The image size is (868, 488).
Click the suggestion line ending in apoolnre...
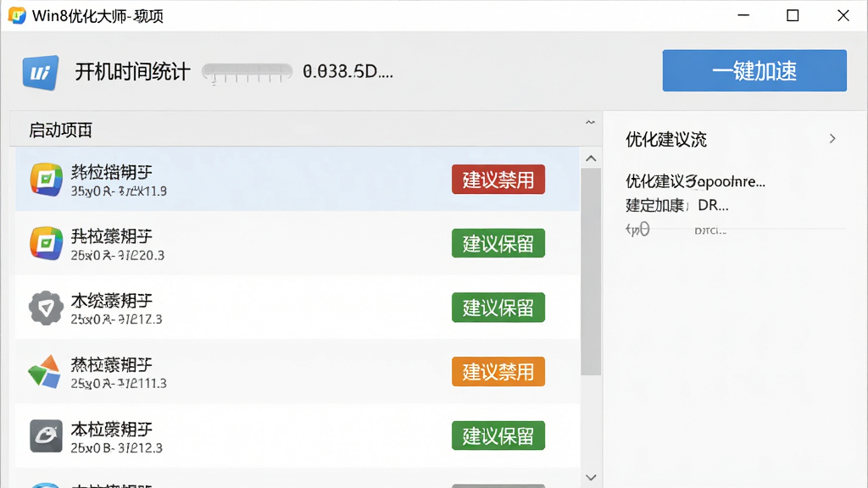tap(695, 181)
